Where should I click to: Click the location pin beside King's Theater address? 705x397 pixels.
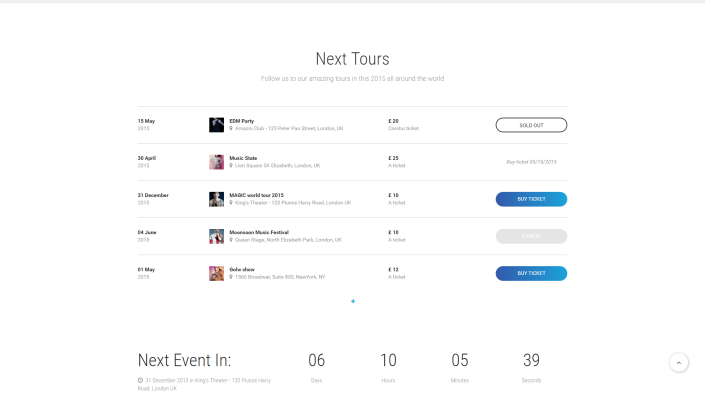pos(231,203)
